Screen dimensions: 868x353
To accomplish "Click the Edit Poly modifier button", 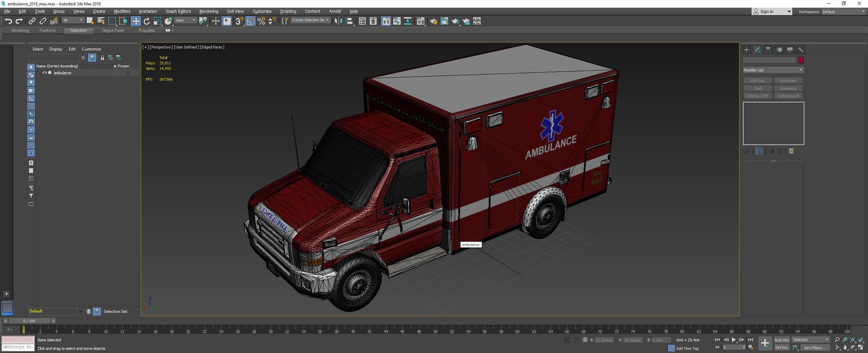I will [758, 81].
